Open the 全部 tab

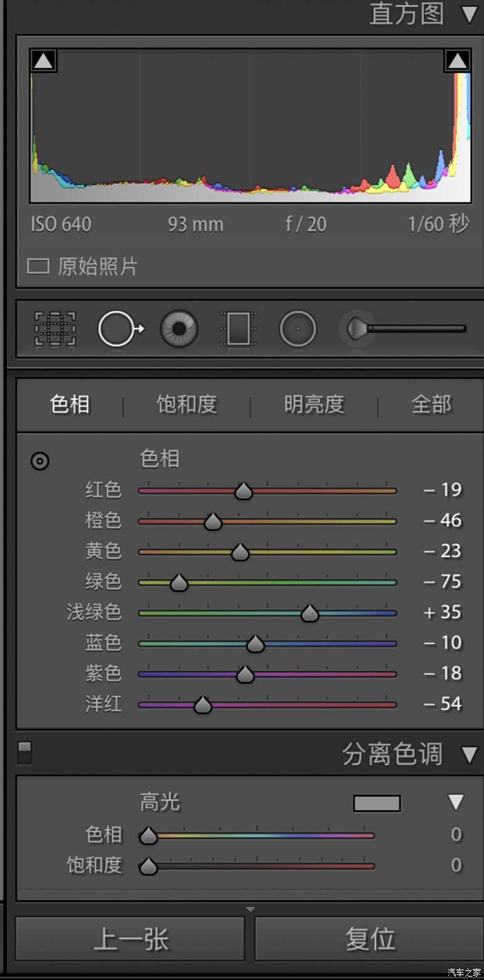point(431,405)
